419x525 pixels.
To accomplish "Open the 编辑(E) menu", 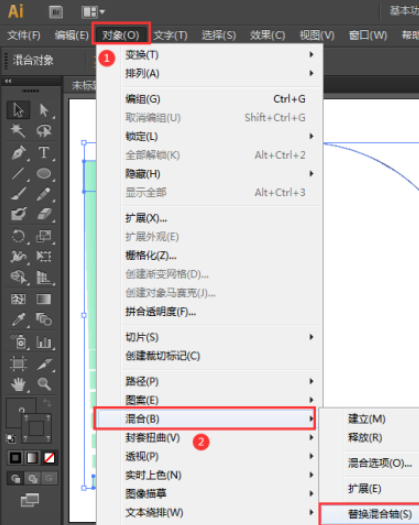I will [x=72, y=35].
